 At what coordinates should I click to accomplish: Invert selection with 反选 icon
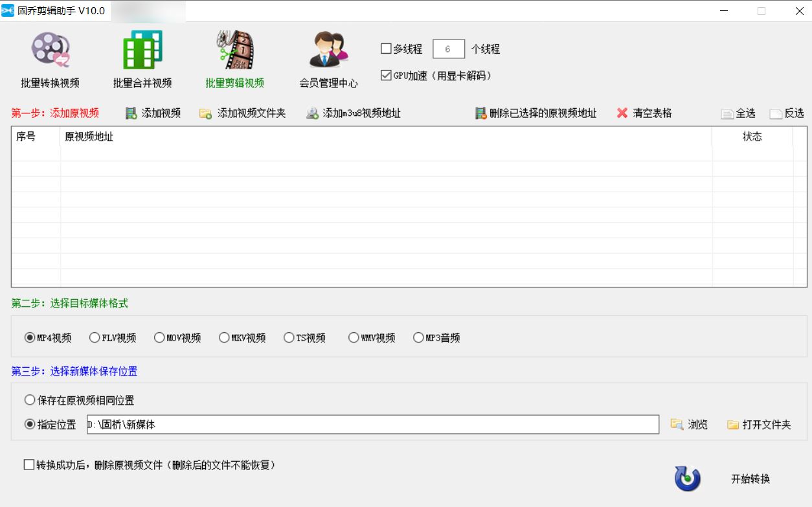(x=777, y=113)
